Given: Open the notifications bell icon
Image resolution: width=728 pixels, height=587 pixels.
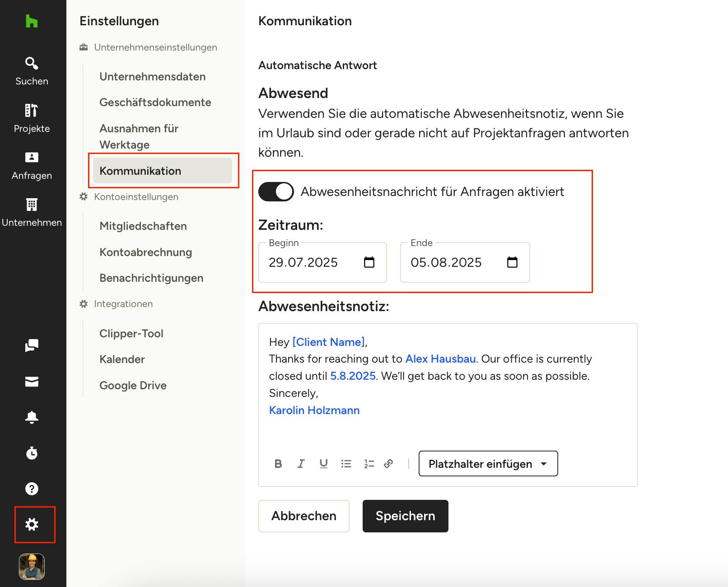Looking at the screenshot, I should [32, 417].
